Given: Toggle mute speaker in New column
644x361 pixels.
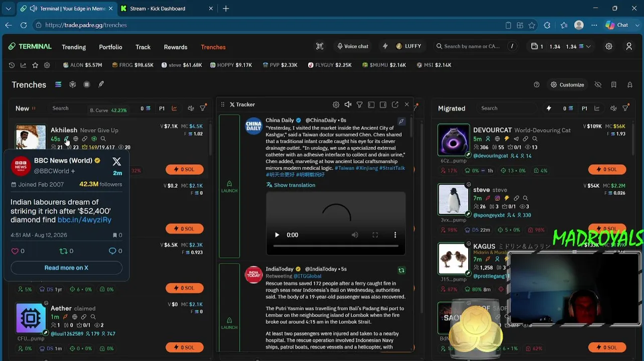Looking at the screenshot, I should pyautogui.click(x=191, y=108).
